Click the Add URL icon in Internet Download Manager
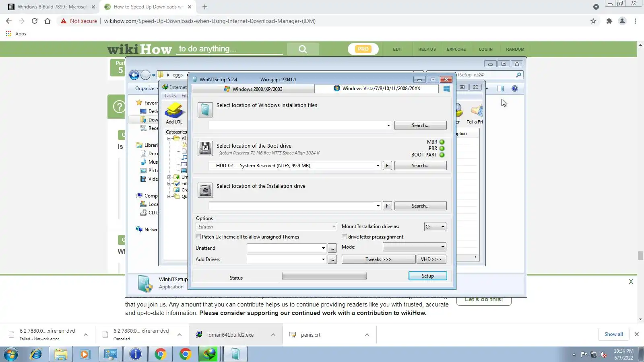The height and width of the screenshot is (362, 644). 174,111
